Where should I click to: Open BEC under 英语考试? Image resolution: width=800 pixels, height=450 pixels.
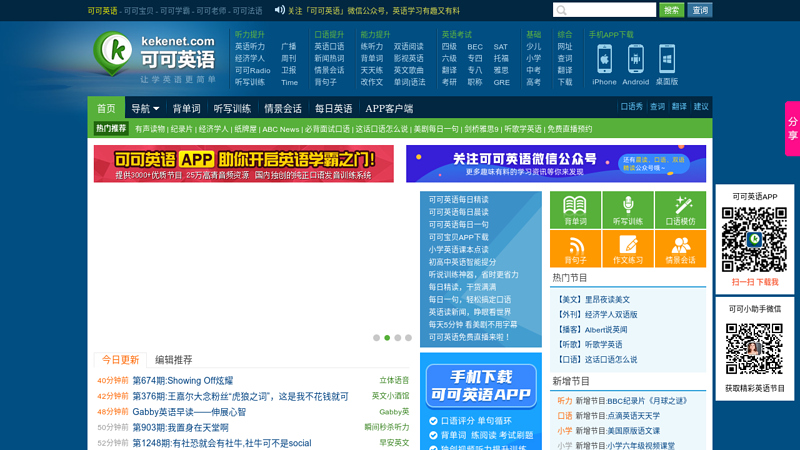[x=474, y=46]
